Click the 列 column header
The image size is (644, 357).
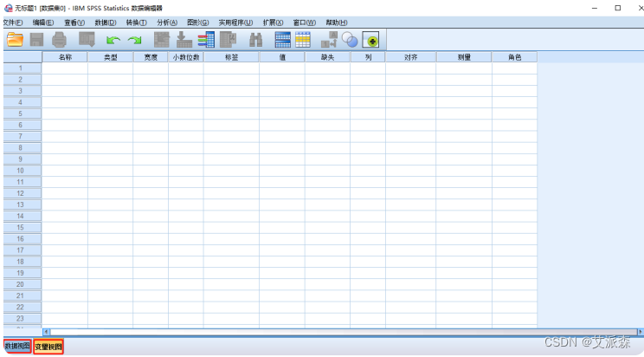click(x=368, y=57)
